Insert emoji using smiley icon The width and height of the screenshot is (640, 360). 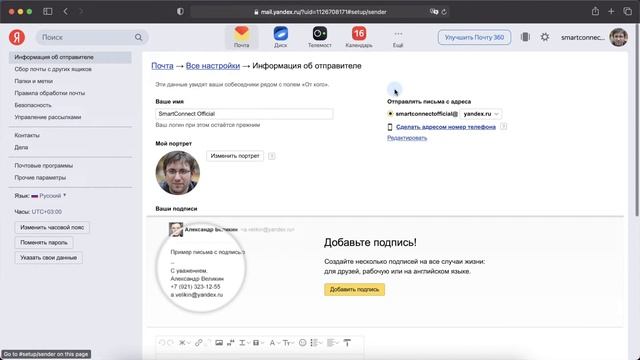pos(302,343)
